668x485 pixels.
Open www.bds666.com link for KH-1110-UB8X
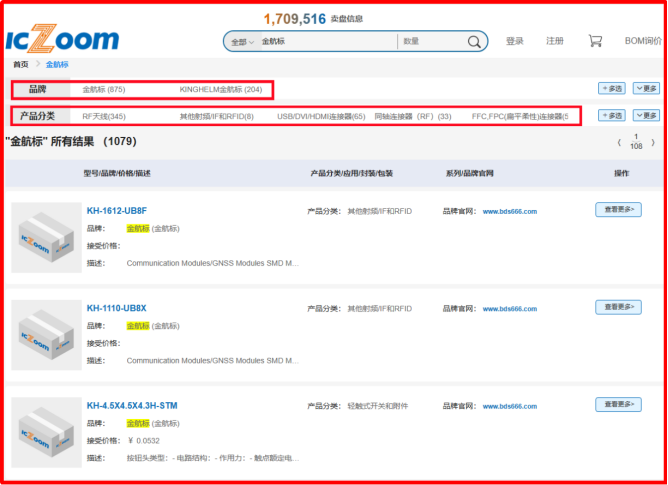click(x=510, y=308)
